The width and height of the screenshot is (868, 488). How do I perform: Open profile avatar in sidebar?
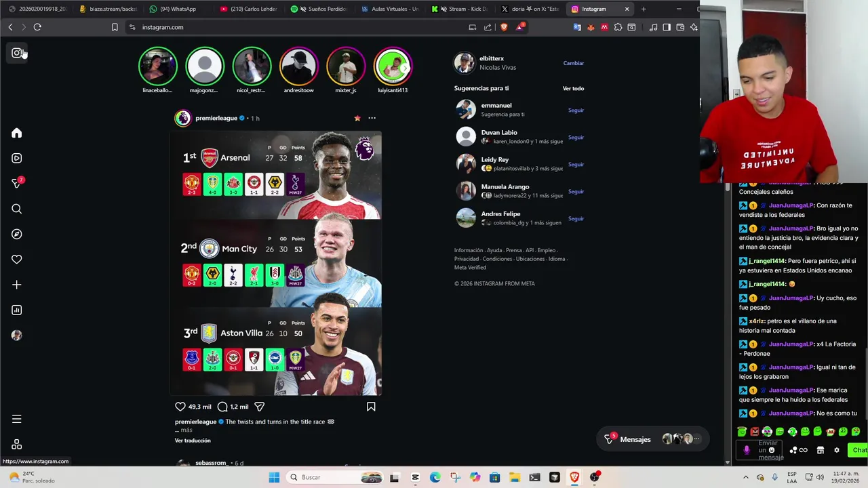(17, 335)
